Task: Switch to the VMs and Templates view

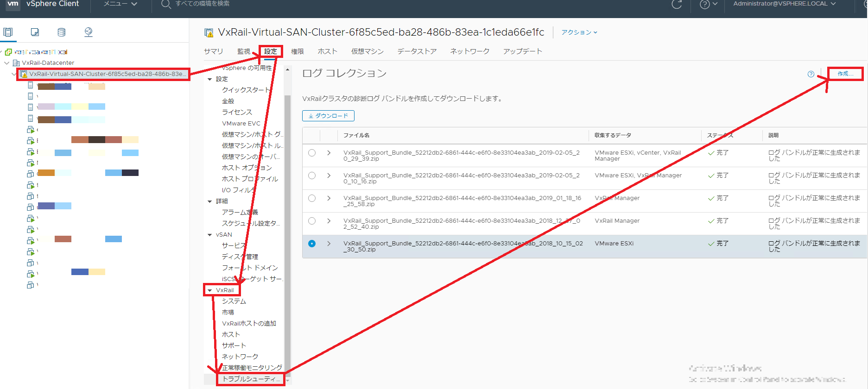Action: click(35, 32)
